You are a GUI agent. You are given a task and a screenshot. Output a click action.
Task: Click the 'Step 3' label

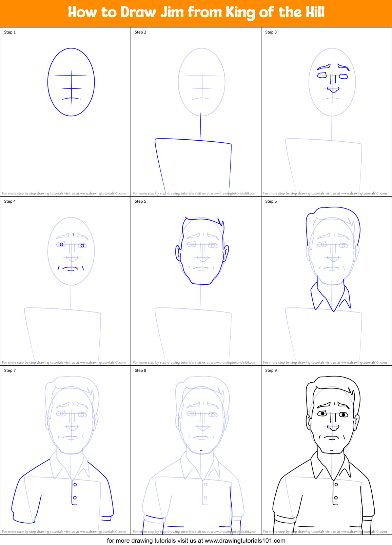pyautogui.click(x=271, y=32)
